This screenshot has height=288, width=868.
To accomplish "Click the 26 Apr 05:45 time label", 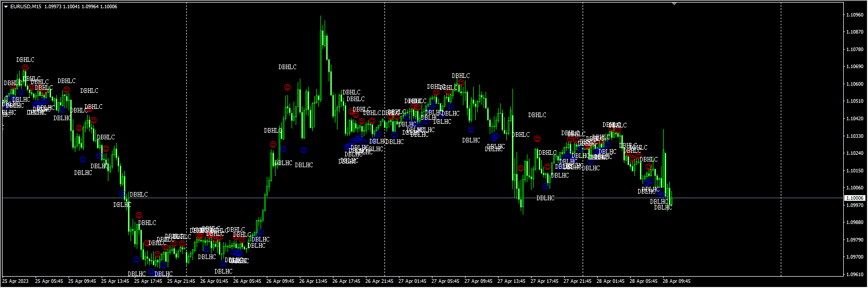I will [247, 281].
